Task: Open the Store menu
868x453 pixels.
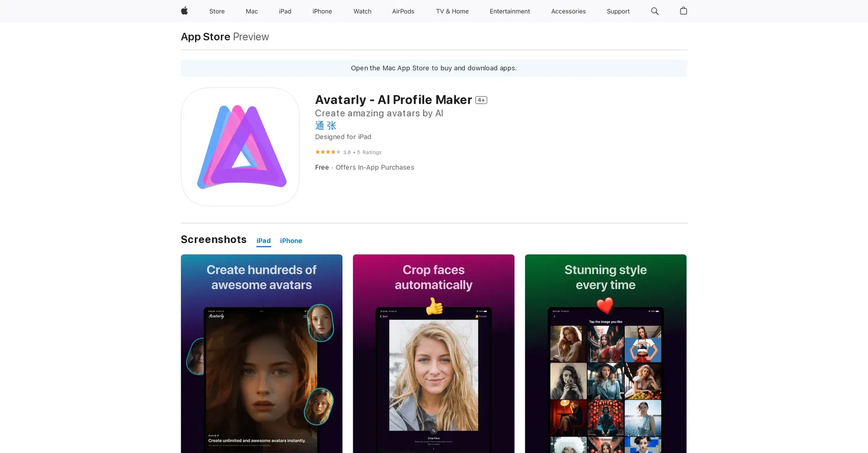Action: click(x=217, y=11)
